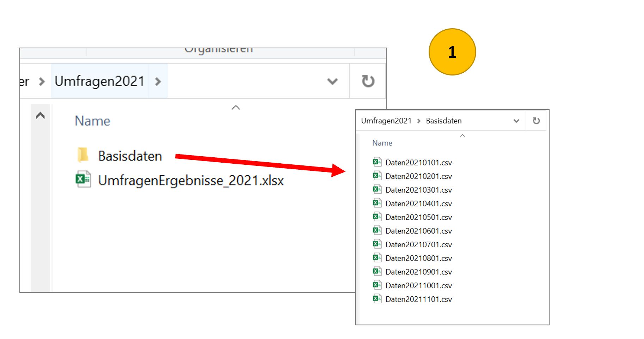Click the Excel icon of UmfragenErgebnisse_2021.xlsx
The width and height of the screenshot is (644, 339).
click(83, 179)
